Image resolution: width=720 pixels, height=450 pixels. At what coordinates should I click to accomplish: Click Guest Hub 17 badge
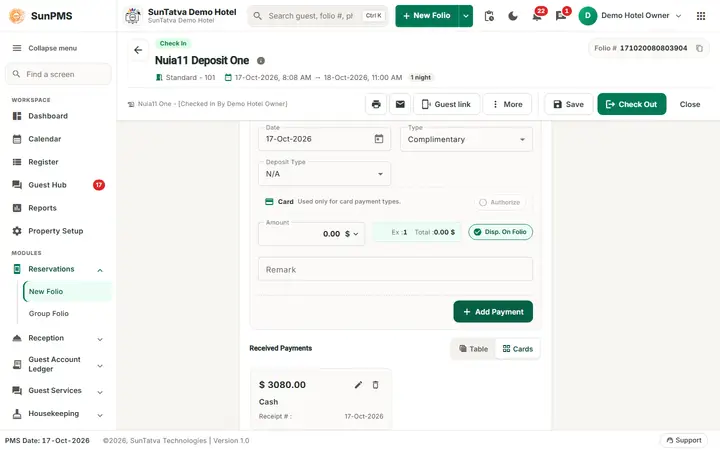(x=99, y=185)
